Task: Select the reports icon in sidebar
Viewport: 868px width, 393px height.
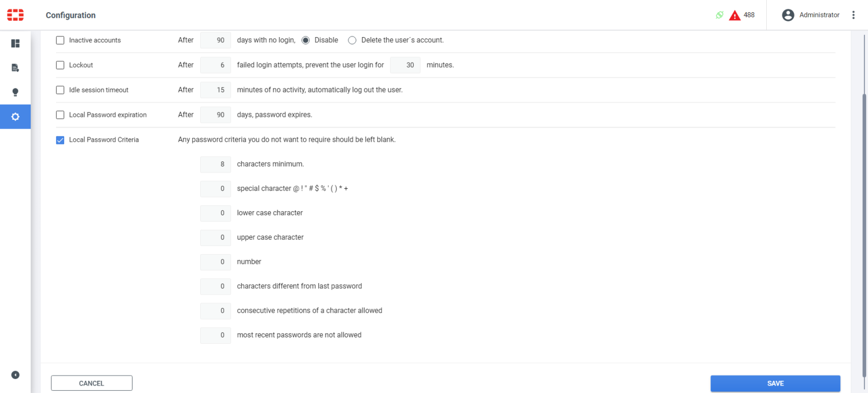Action: pyautogui.click(x=15, y=68)
